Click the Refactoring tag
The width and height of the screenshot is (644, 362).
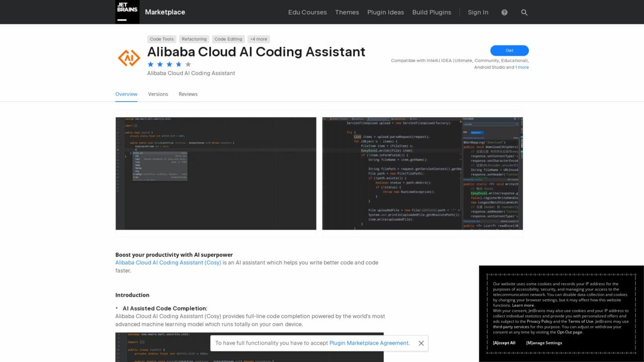pyautogui.click(x=194, y=39)
